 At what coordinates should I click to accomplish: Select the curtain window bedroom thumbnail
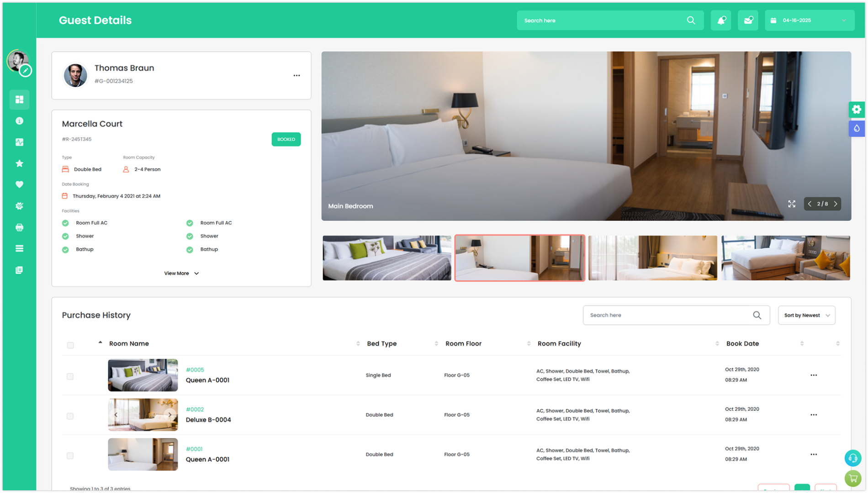coord(653,258)
